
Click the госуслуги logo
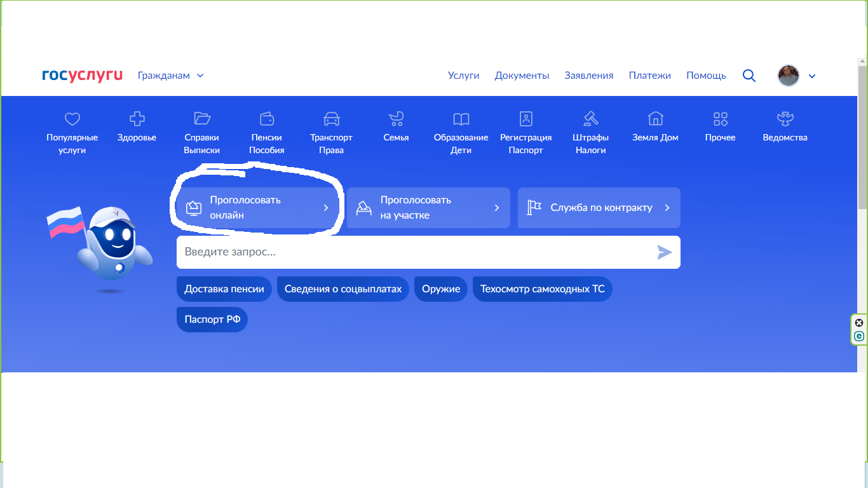(x=82, y=76)
